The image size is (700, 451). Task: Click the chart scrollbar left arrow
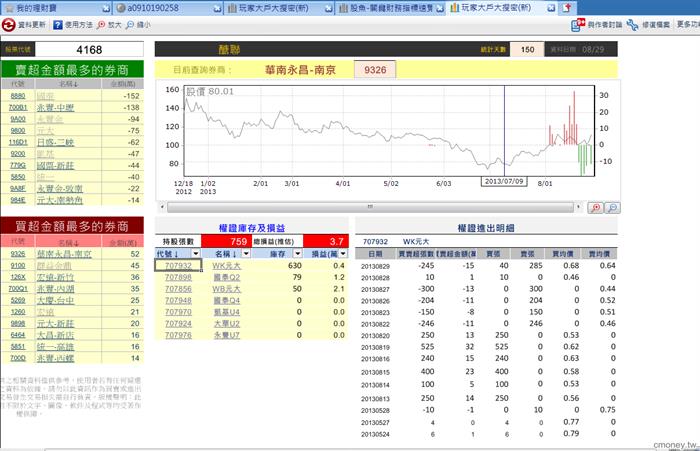[x=162, y=207]
